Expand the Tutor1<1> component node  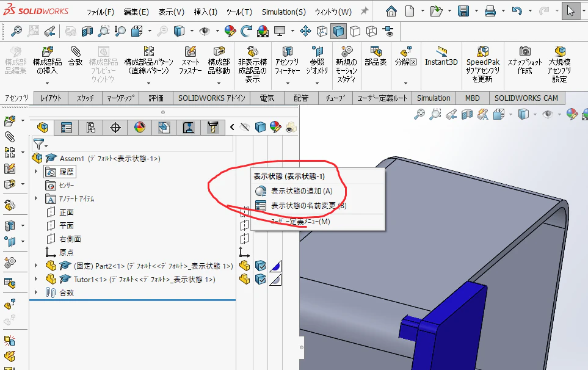tap(36, 279)
